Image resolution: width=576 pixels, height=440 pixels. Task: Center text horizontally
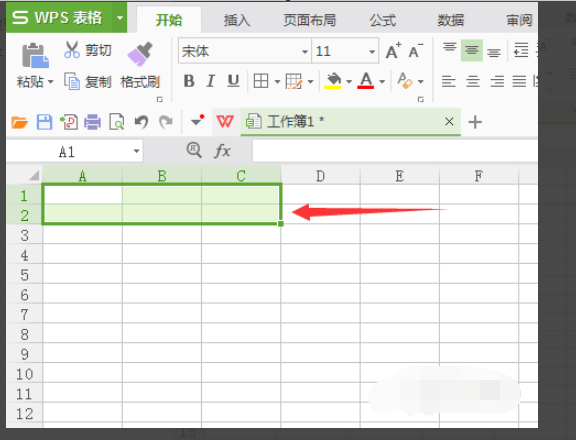[473, 81]
